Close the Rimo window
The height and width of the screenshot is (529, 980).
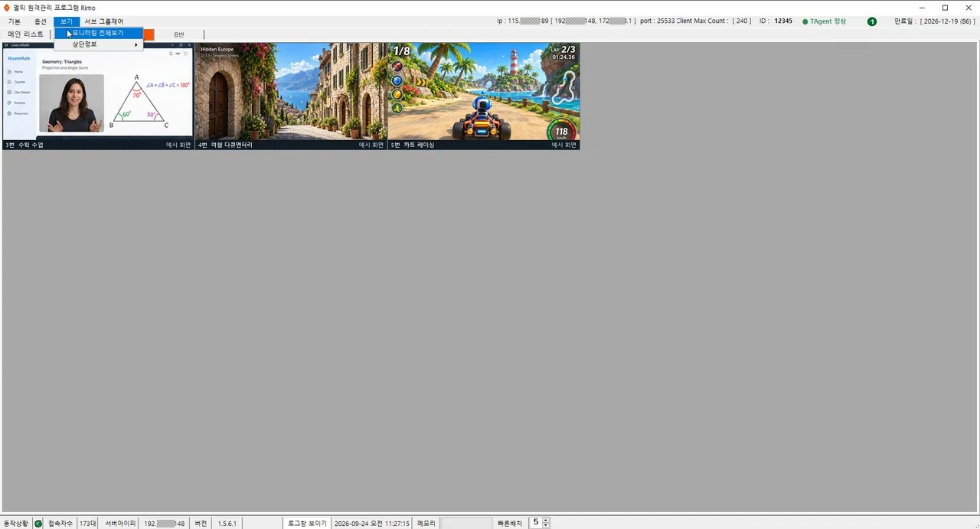(968, 8)
